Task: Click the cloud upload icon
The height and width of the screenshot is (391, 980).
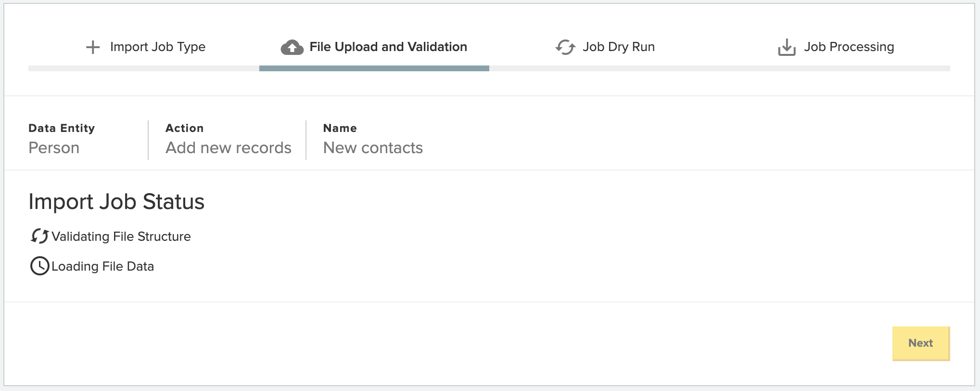Action: pos(292,47)
